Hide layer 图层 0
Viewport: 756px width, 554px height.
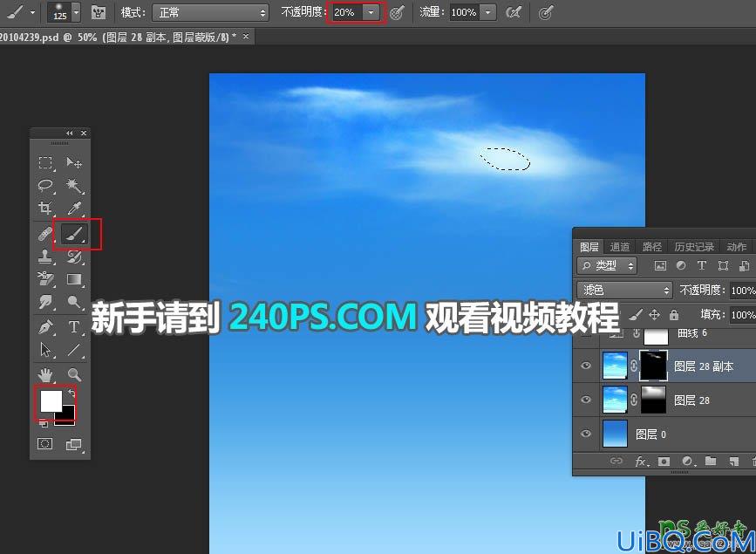tap(586, 434)
